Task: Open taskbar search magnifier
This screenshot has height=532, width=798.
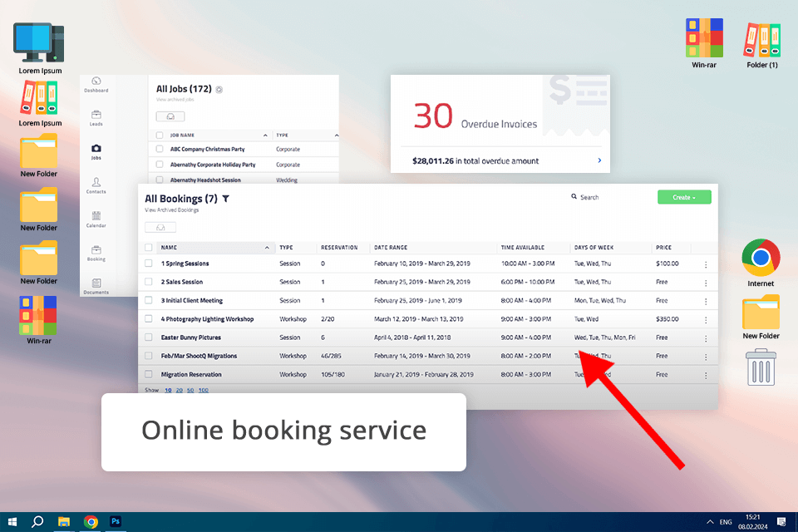Action: click(37, 522)
